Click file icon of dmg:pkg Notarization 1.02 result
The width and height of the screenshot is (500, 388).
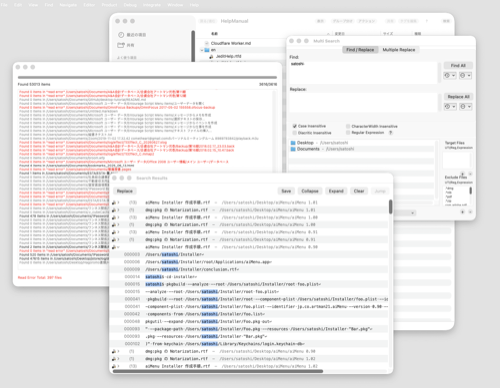point(114,359)
